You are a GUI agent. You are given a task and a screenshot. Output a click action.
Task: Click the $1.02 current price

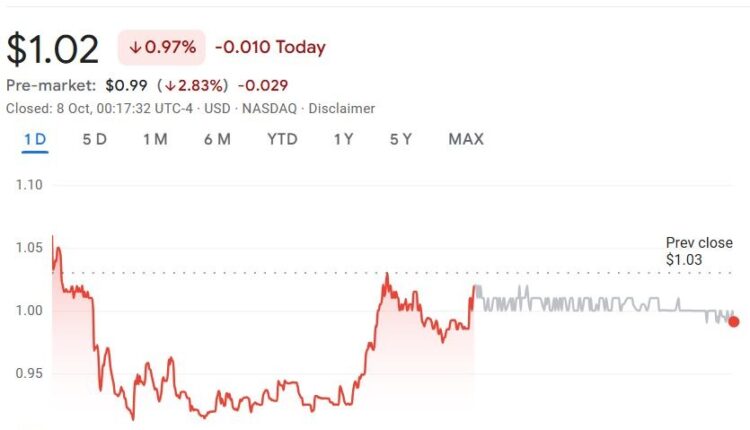pyautogui.click(x=53, y=48)
